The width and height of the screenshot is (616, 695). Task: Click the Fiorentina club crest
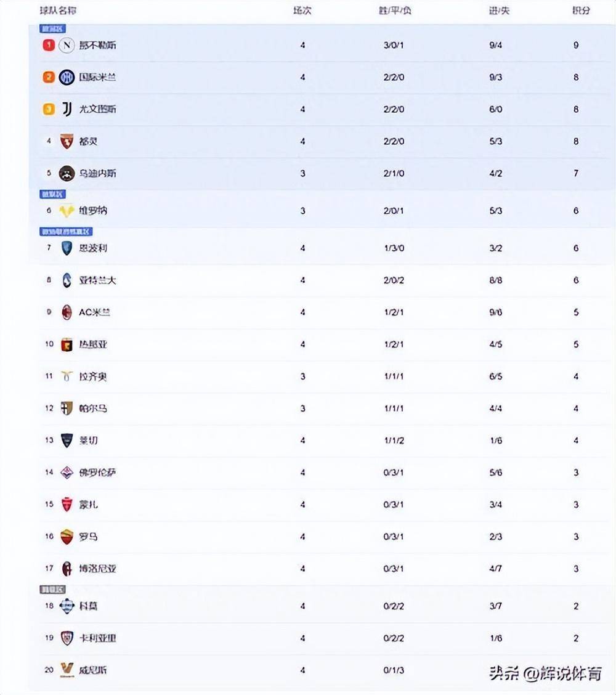(67, 473)
